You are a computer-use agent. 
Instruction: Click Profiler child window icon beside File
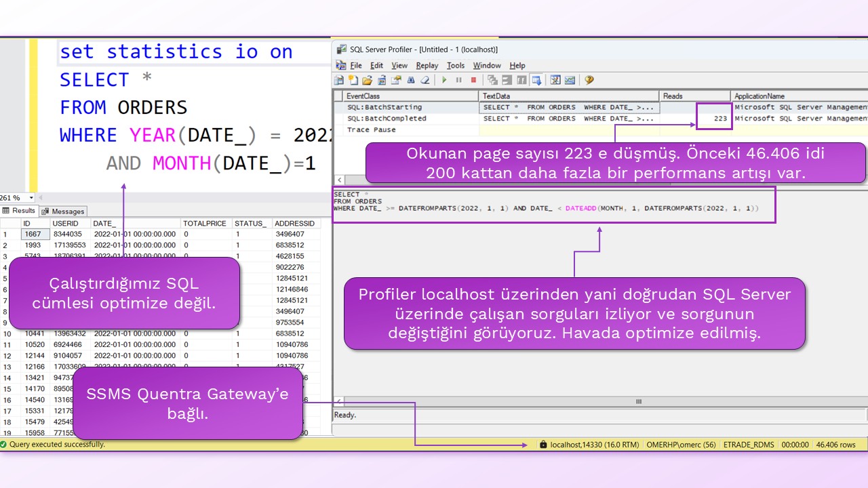click(x=341, y=66)
